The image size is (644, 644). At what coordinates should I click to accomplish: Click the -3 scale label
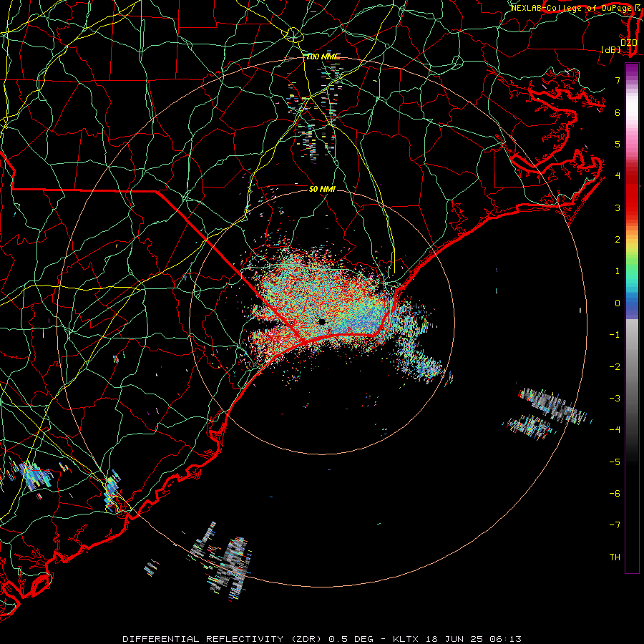coord(615,399)
